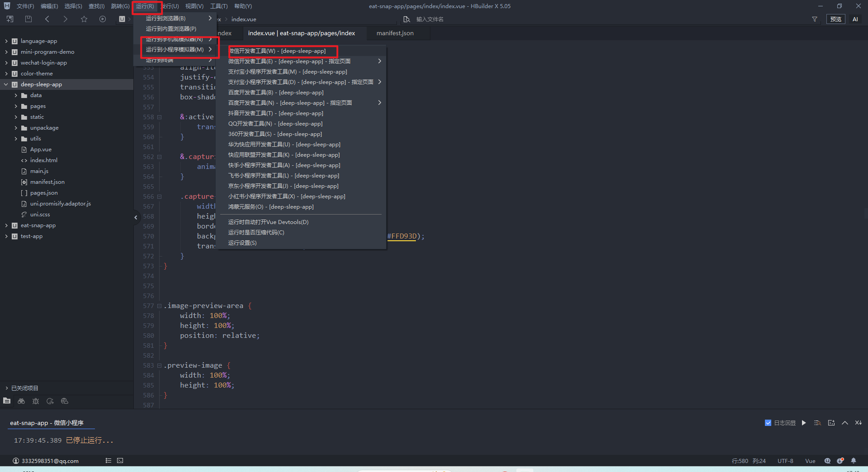Toggle the 日志回显 checkbox
Viewport: 868px width, 472px height.
(768, 423)
